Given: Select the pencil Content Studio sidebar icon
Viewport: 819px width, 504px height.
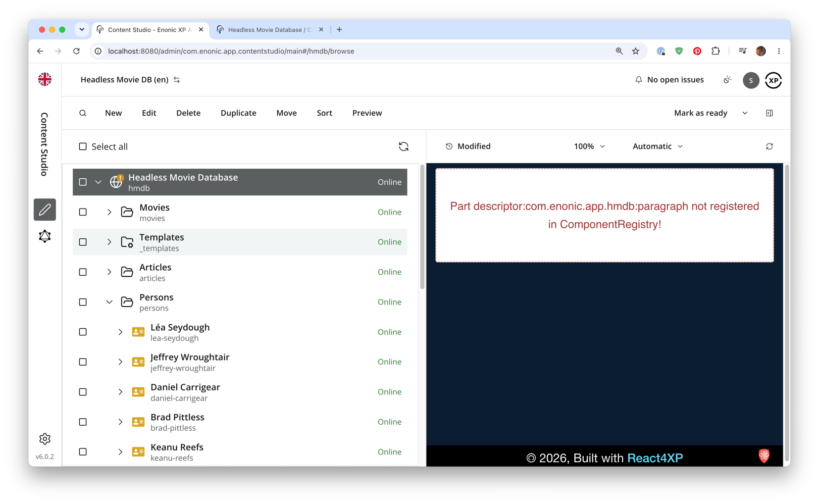Looking at the screenshot, I should [x=45, y=210].
